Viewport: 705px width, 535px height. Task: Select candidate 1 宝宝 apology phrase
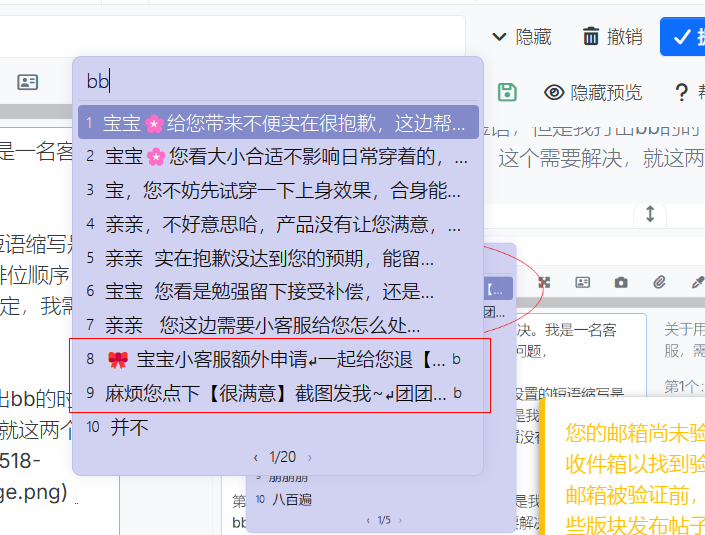pos(278,122)
